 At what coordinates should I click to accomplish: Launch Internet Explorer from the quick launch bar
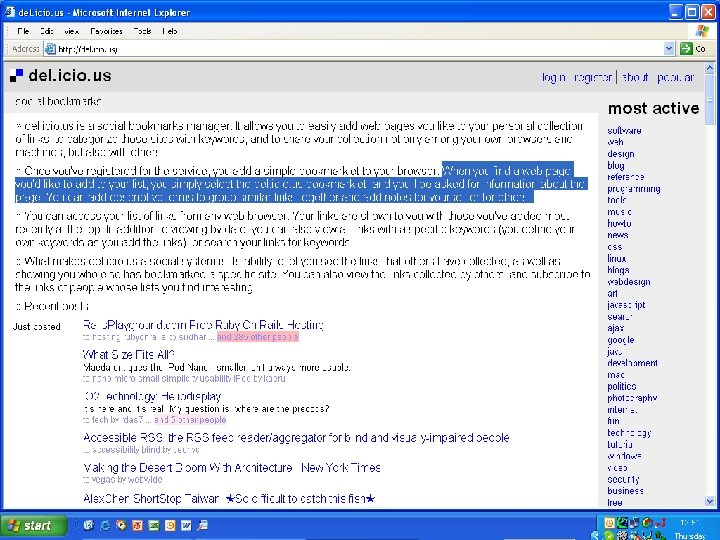tap(105, 525)
